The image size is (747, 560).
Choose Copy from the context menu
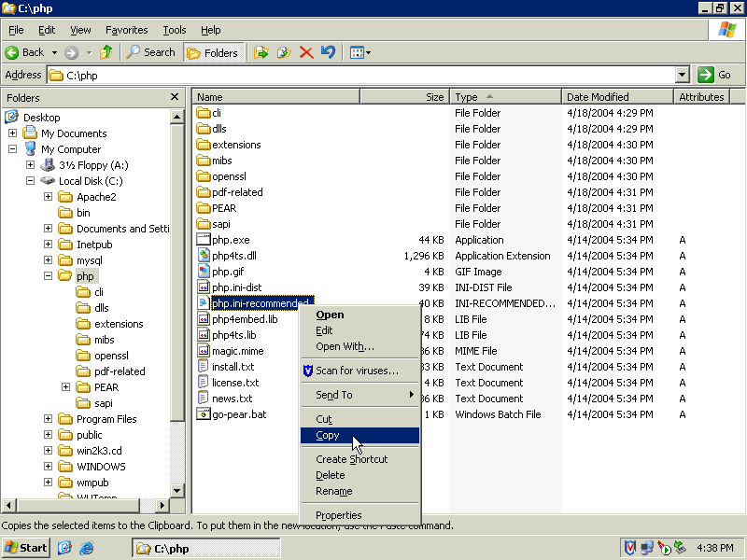pyautogui.click(x=328, y=436)
